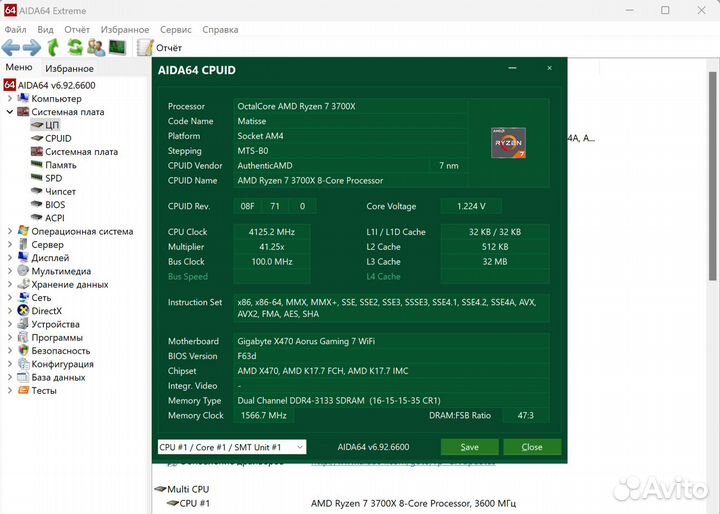Click the Back arrow toolbar icon
720x514 pixels.
click(x=11, y=47)
